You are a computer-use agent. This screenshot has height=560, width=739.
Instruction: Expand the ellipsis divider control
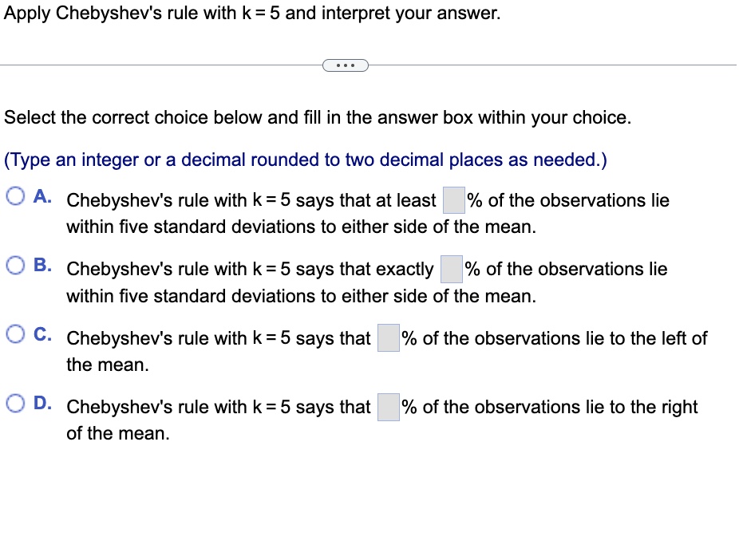pos(345,65)
